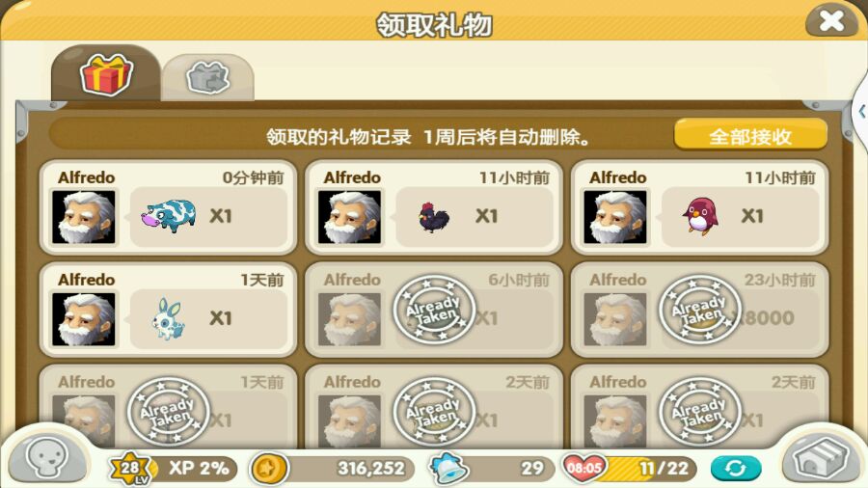Tap the heart timer showing 08:05

583,468
